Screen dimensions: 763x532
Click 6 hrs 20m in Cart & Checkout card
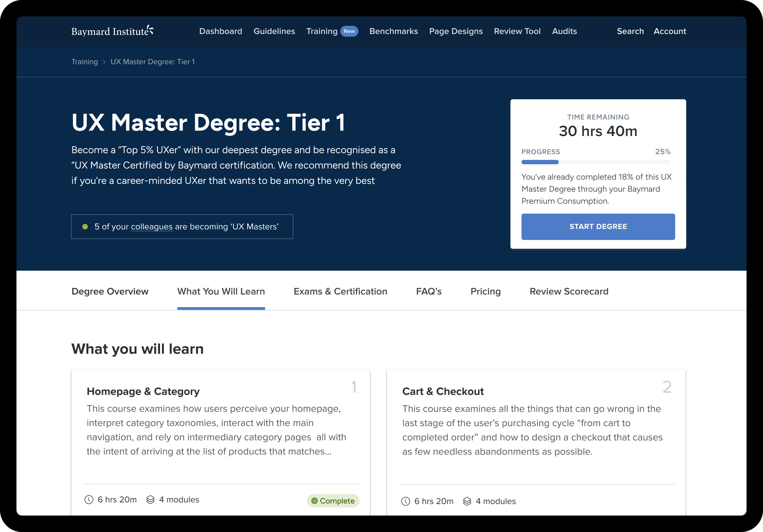[x=434, y=501]
